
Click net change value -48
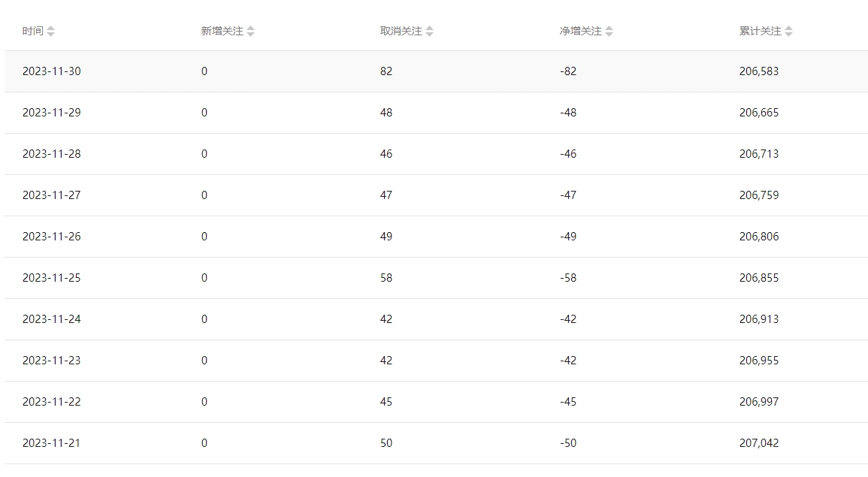(568, 113)
